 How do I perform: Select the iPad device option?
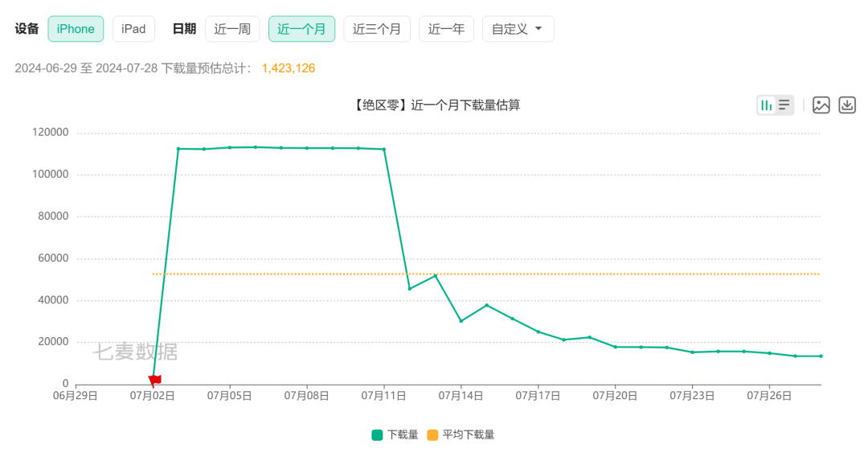click(133, 29)
